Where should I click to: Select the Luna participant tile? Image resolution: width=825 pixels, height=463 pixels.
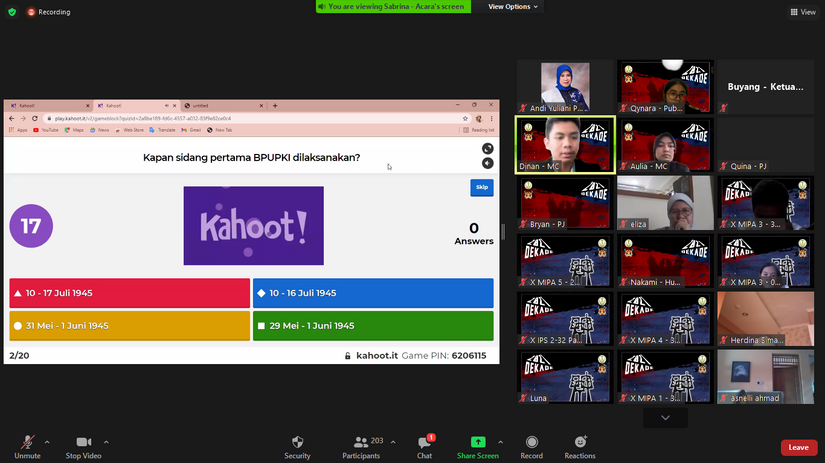click(x=565, y=377)
